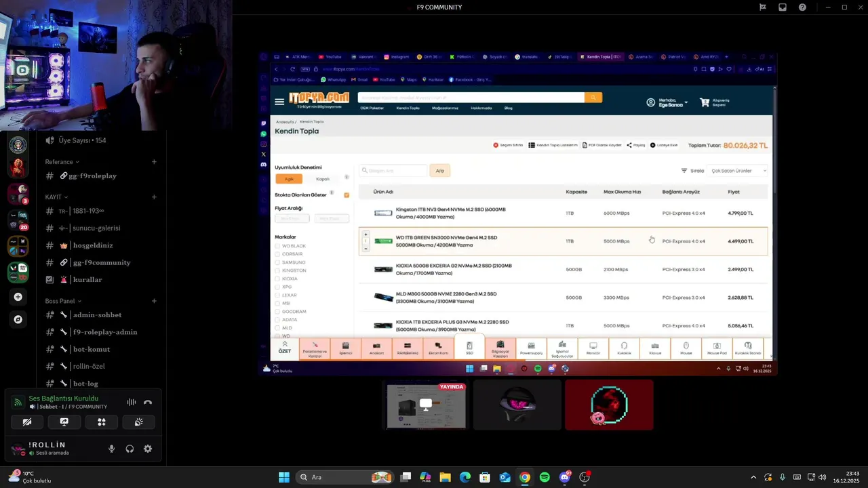This screenshot has width=868, height=488.
Task: Open Hakkımızda nav menu item
Action: pyautogui.click(x=481, y=108)
